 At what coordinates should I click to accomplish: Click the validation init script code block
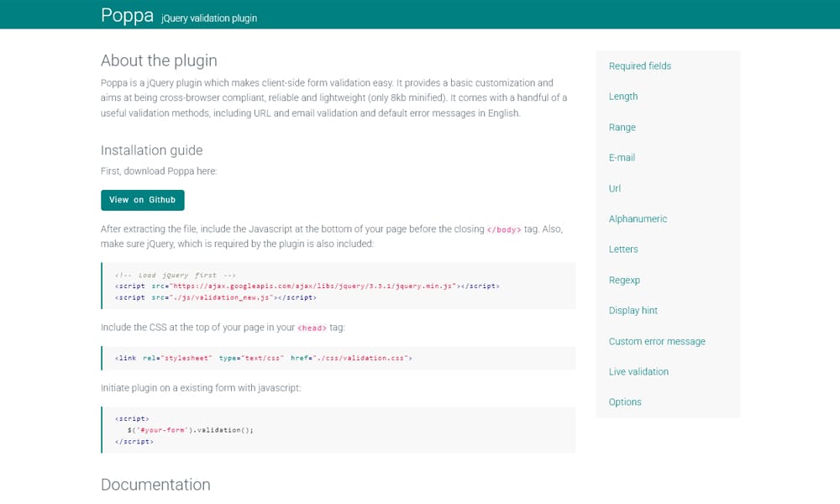(x=338, y=430)
